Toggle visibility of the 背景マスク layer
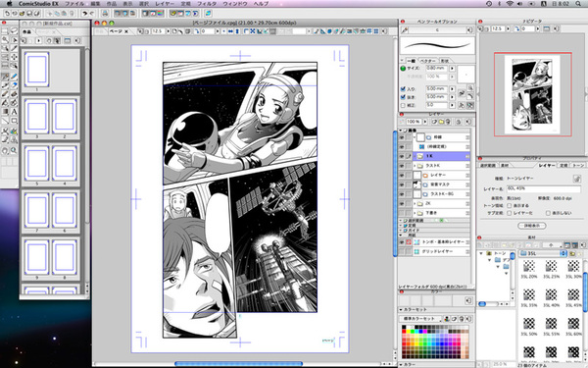Screen dimensions: 588x368 pyautogui.click(x=402, y=184)
